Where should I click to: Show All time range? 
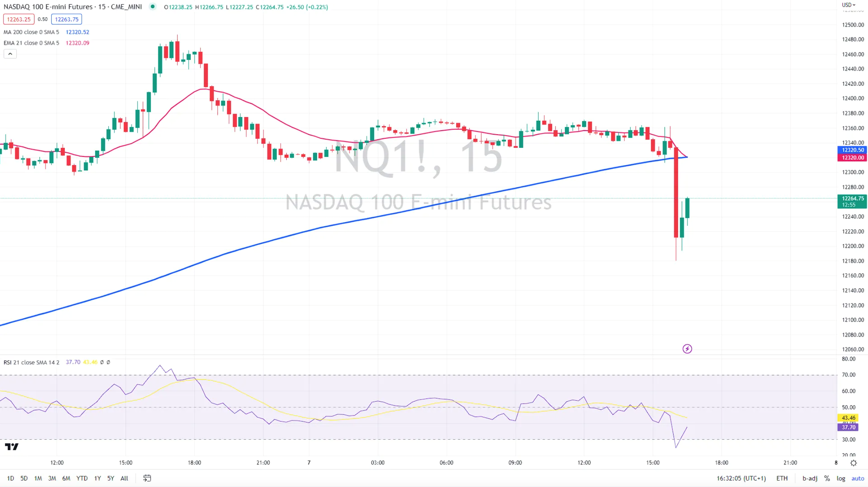click(x=124, y=478)
